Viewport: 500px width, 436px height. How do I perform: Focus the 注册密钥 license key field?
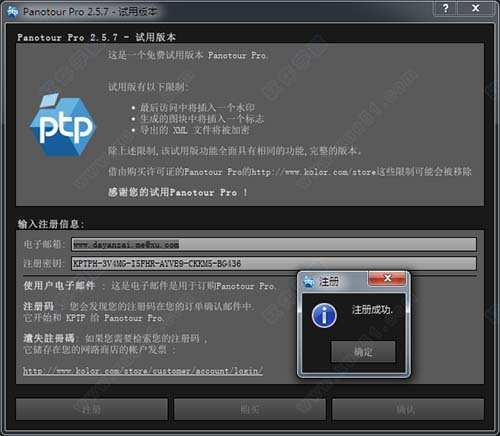(274, 264)
